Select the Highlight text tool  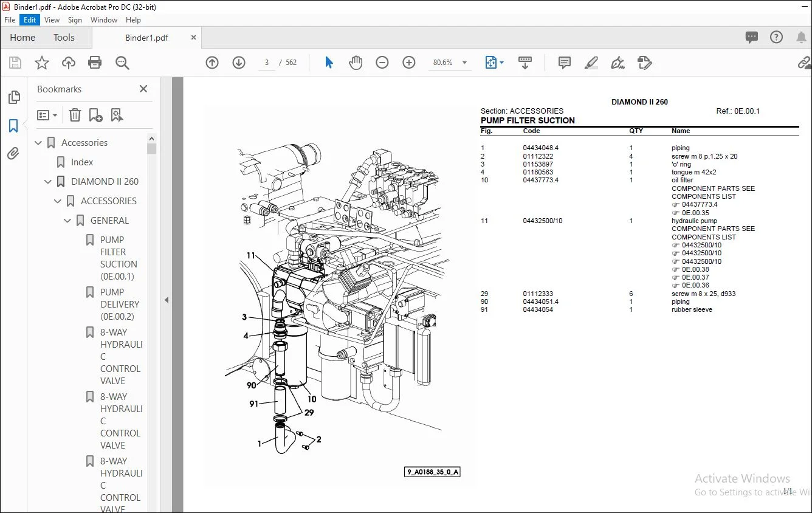[591, 63]
